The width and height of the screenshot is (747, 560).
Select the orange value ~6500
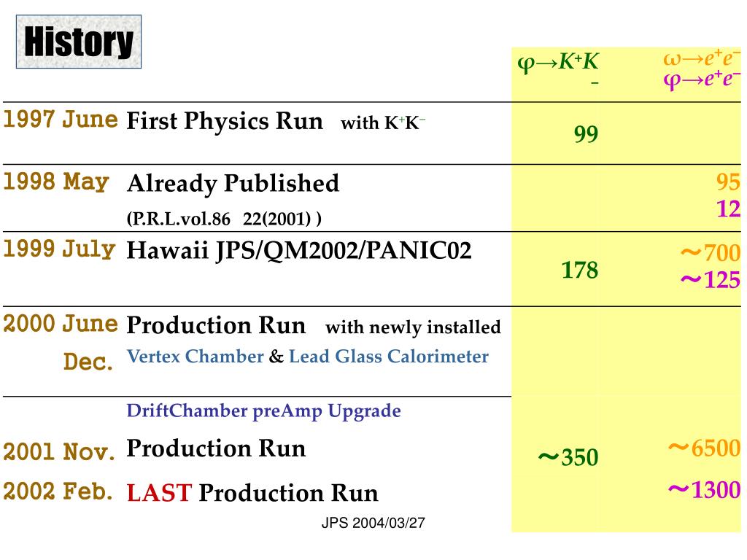point(704,448)
